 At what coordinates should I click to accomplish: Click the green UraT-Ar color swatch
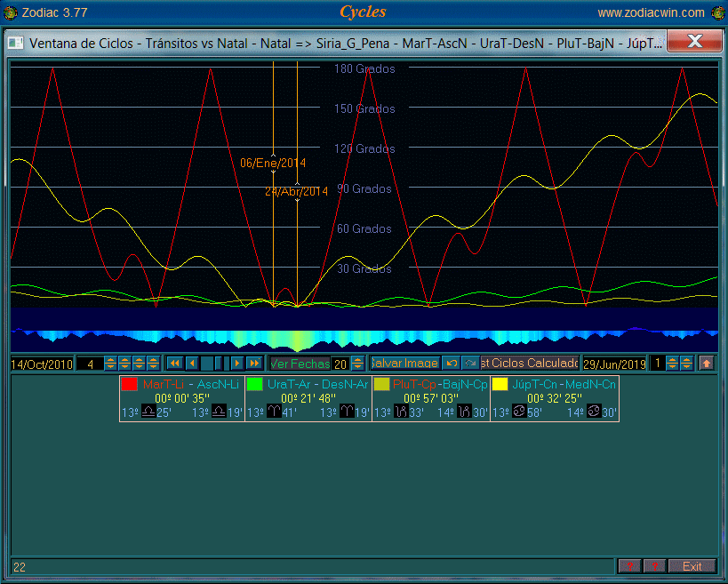pos(255,384)
